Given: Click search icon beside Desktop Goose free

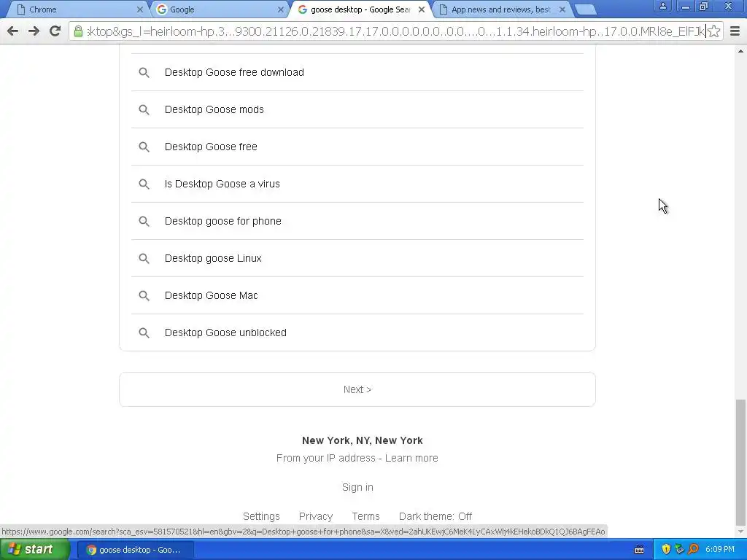Looking at the screenshot, I should click(144, 147).
